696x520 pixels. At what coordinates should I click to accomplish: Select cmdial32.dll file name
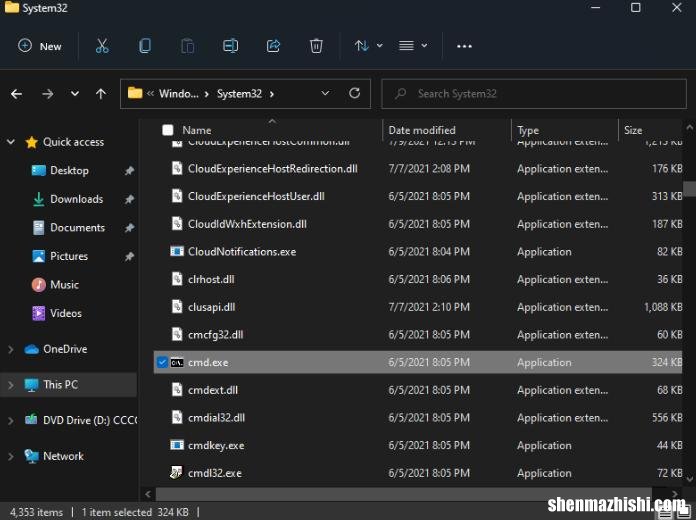[216, 417]
